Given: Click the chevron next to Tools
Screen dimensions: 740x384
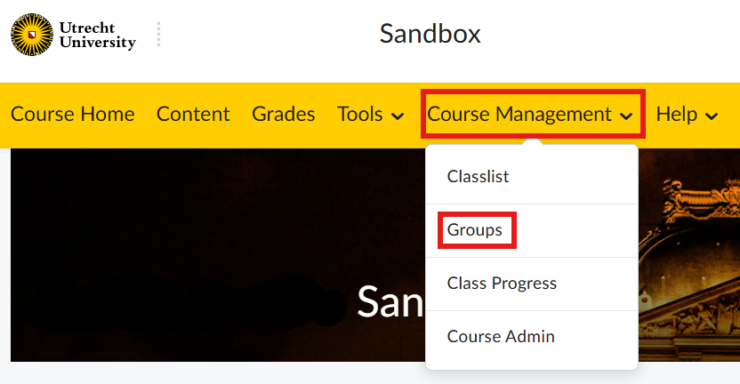Looking at the screenshot, I should coord(398,116).
